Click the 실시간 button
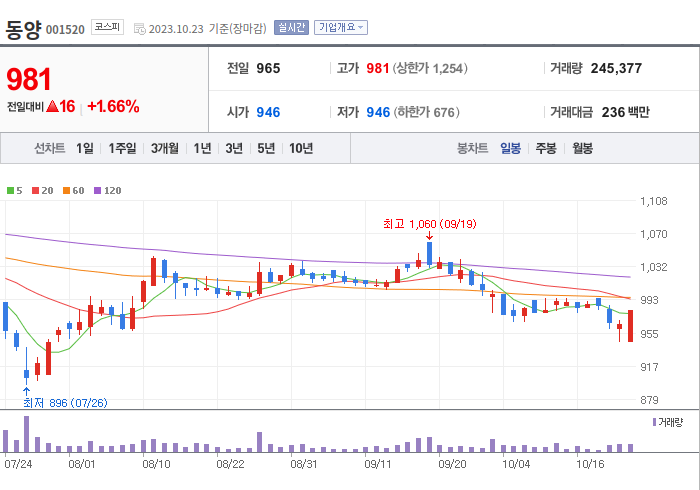Screen dimensions: 700x490 point(292,28)
